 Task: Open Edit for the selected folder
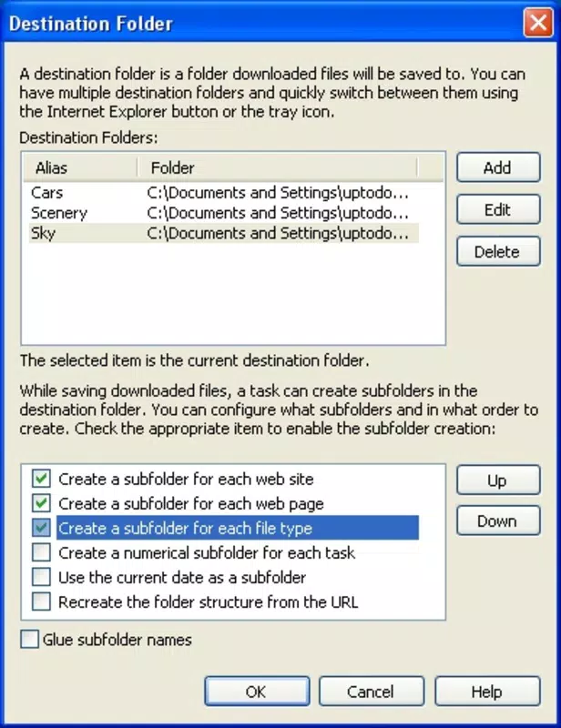click(498, 209)
